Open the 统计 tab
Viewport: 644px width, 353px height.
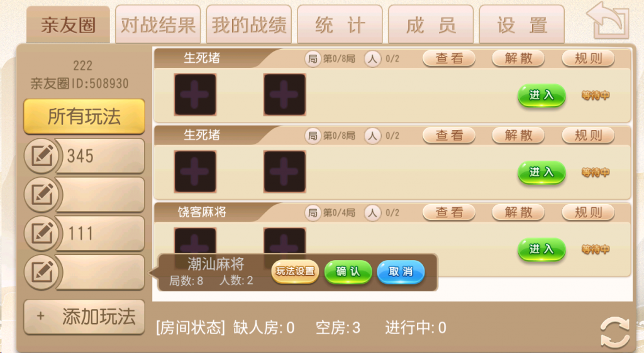340,24
